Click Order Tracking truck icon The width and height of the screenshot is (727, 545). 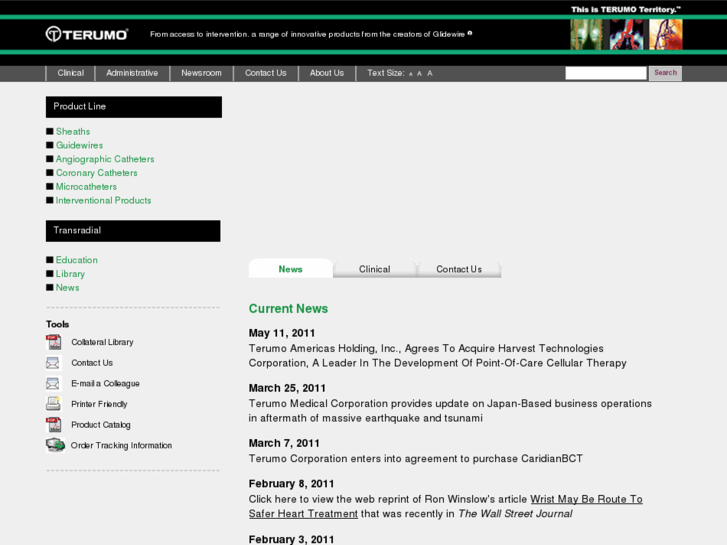coord(55,445)
